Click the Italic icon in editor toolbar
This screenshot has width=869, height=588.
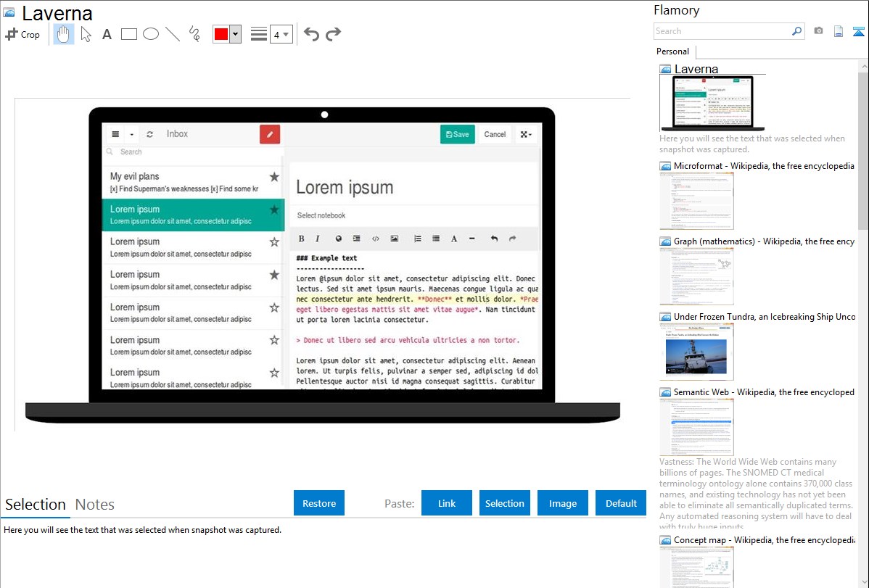318,239
